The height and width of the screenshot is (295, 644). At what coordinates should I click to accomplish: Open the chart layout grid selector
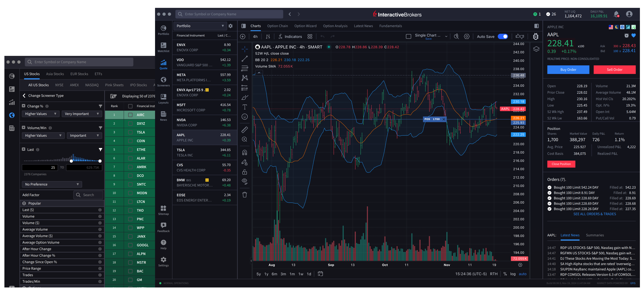pyautogui.click(x=310, y=37)
